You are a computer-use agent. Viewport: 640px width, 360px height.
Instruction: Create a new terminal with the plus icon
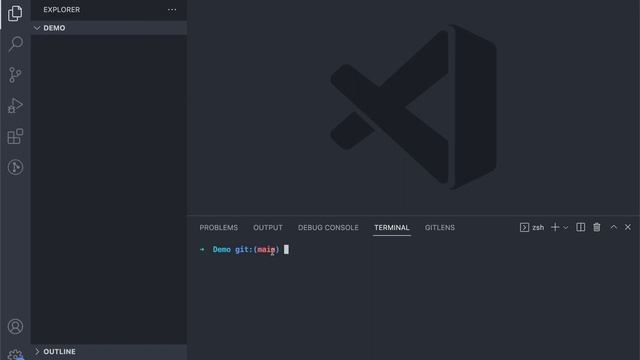(x=555, y=227)
